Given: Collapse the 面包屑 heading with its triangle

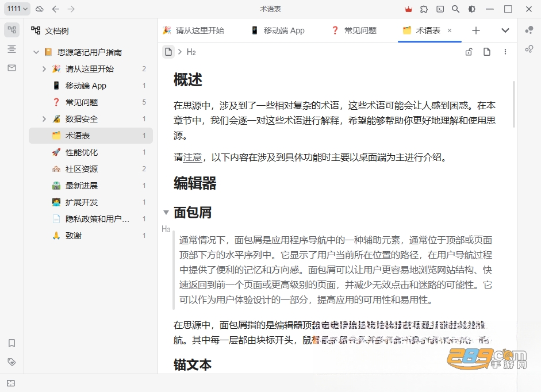Looking at the screenshot, I should [166, 213].
